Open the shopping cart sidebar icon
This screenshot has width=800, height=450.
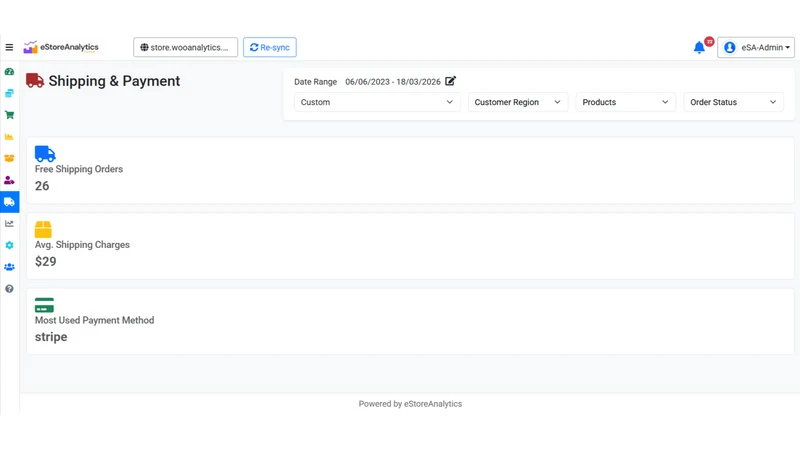9,115
